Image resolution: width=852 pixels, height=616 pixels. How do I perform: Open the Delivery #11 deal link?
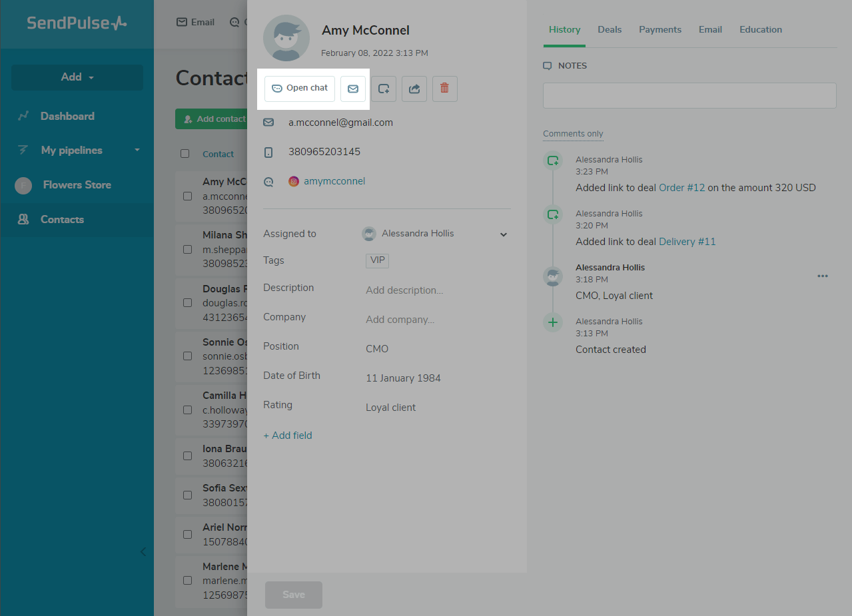tap(687, 242)
